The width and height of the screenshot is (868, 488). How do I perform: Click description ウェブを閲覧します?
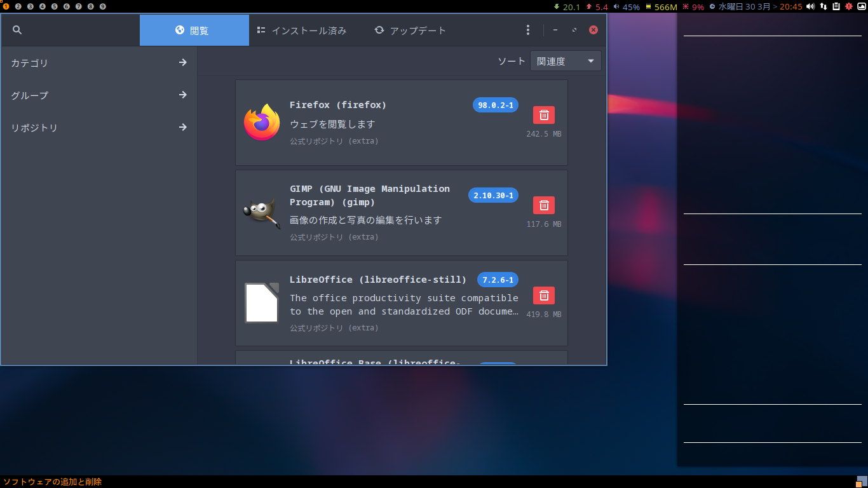(332, 124)
